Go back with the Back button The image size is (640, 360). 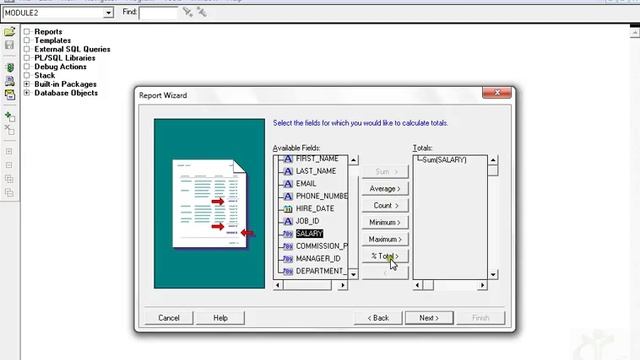(x=378, y=318)
